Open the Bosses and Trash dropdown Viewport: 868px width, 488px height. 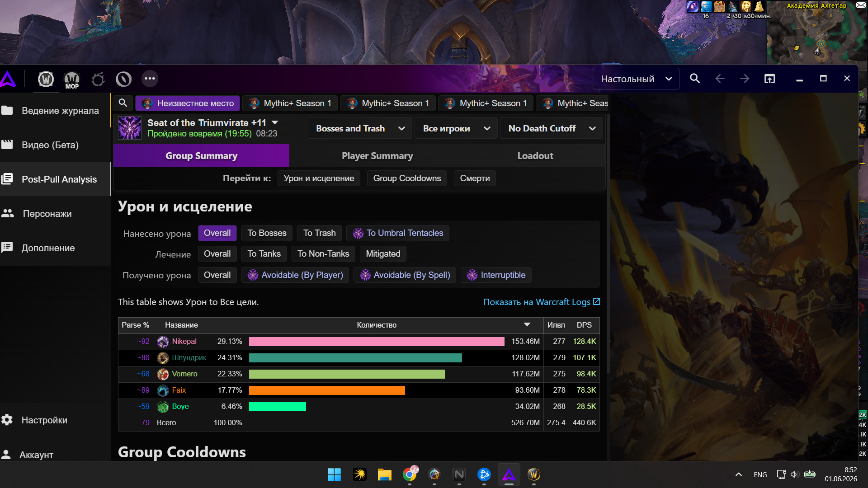pyautogui.click(x=360, y=128)
